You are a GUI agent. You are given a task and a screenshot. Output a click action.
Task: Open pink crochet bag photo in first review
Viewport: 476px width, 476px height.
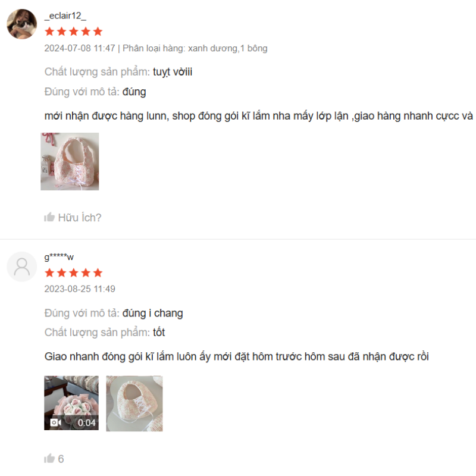click(70, 161)
